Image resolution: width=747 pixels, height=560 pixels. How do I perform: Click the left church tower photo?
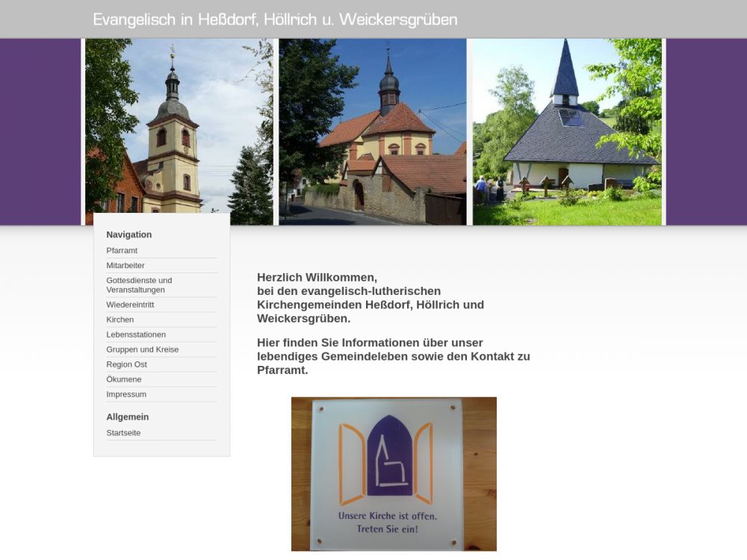point(179,131)
